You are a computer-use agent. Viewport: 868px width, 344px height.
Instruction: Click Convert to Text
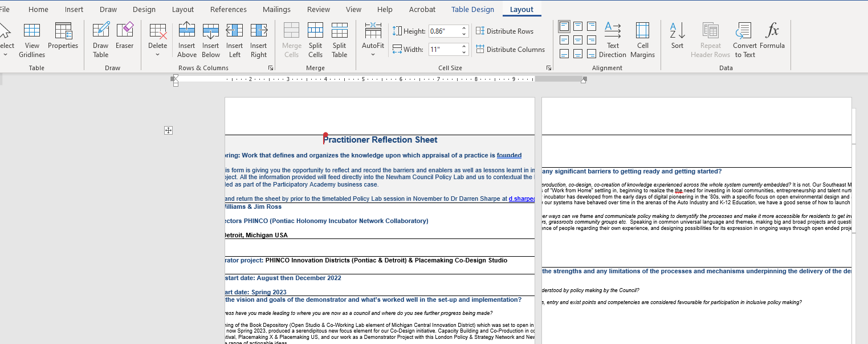pyautogui.click(x=744, y=40)
